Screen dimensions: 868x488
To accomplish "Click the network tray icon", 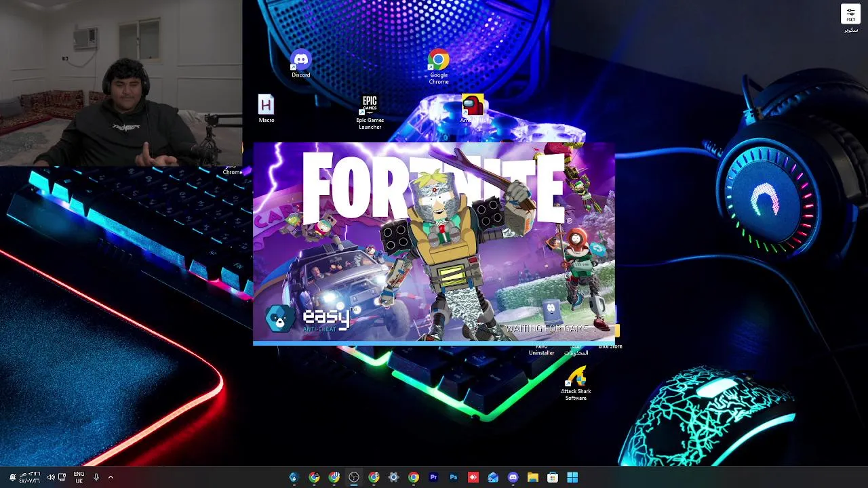I will pos(62,477).
